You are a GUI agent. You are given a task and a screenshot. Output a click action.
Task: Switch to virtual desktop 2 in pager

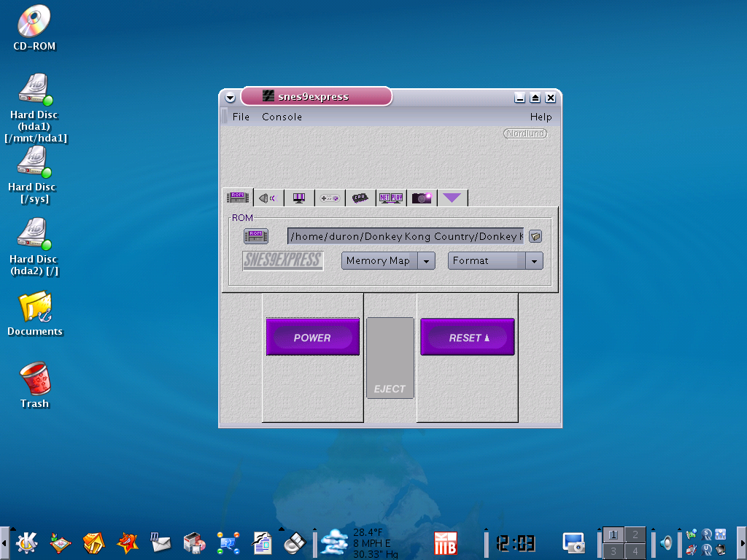pos(635,534)
